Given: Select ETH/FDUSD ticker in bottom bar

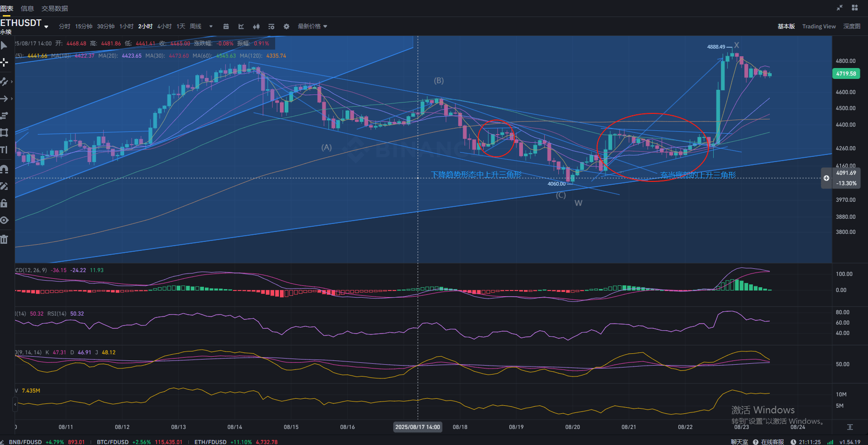Looking at the screenshot, I should click(236, 442).
